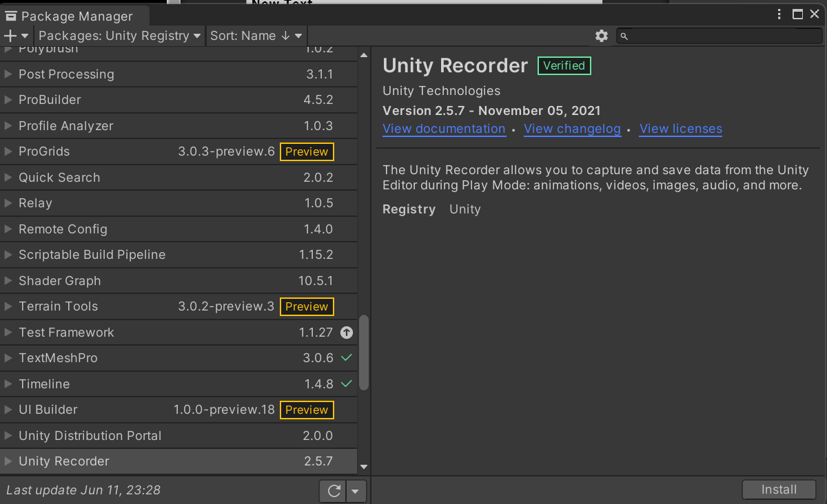
Task: Open the window options kebab menu
Action: click(780, 14)
